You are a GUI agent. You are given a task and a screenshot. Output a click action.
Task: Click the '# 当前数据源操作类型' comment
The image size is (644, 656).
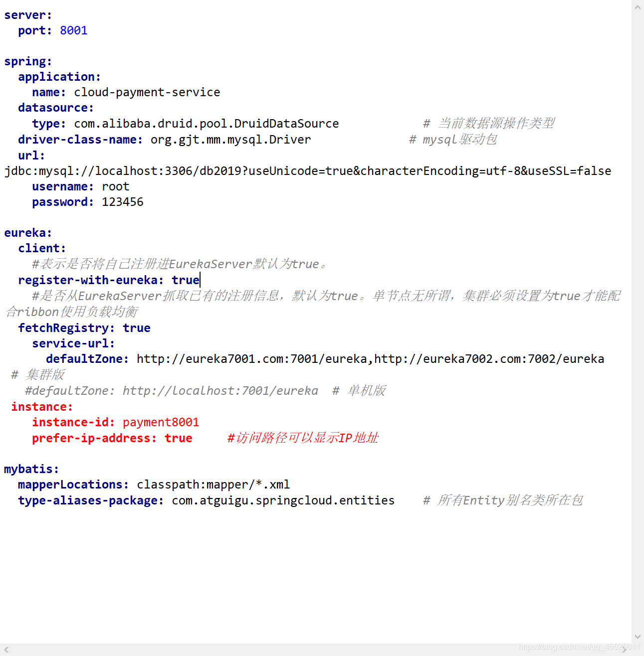coord(489,124)
